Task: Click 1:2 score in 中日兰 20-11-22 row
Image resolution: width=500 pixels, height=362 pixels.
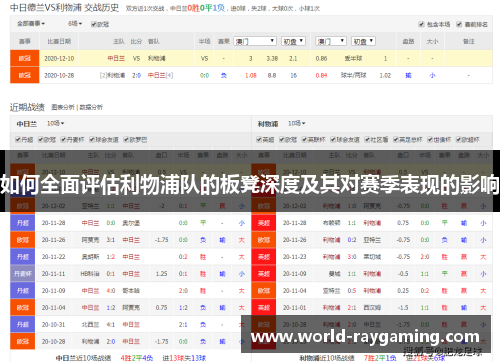Action: point(111,257)
